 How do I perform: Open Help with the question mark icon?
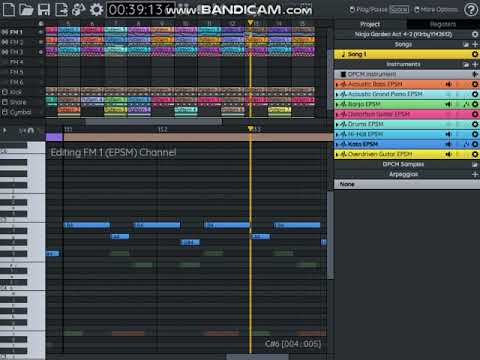pyautogui.click(x=471, y=10)
